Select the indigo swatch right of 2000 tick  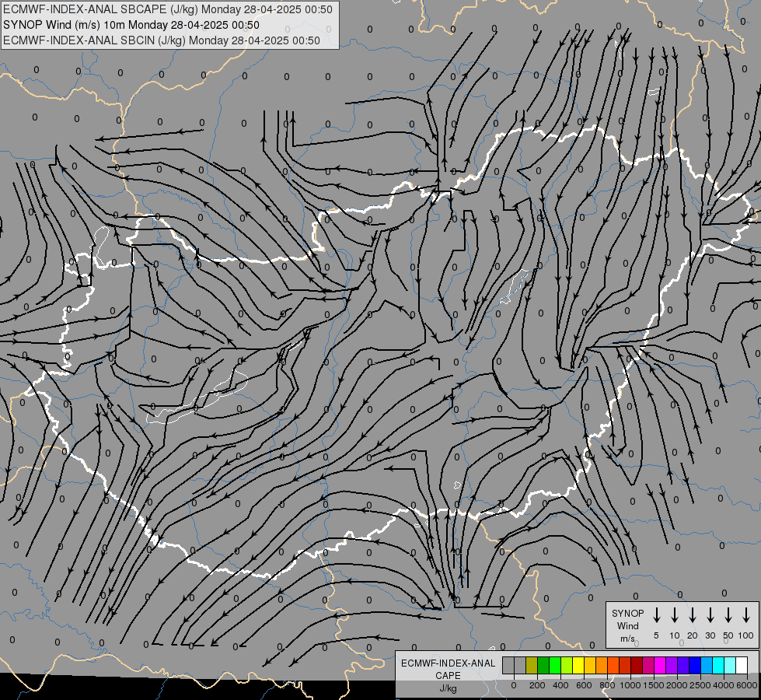(x=682, y=665)
